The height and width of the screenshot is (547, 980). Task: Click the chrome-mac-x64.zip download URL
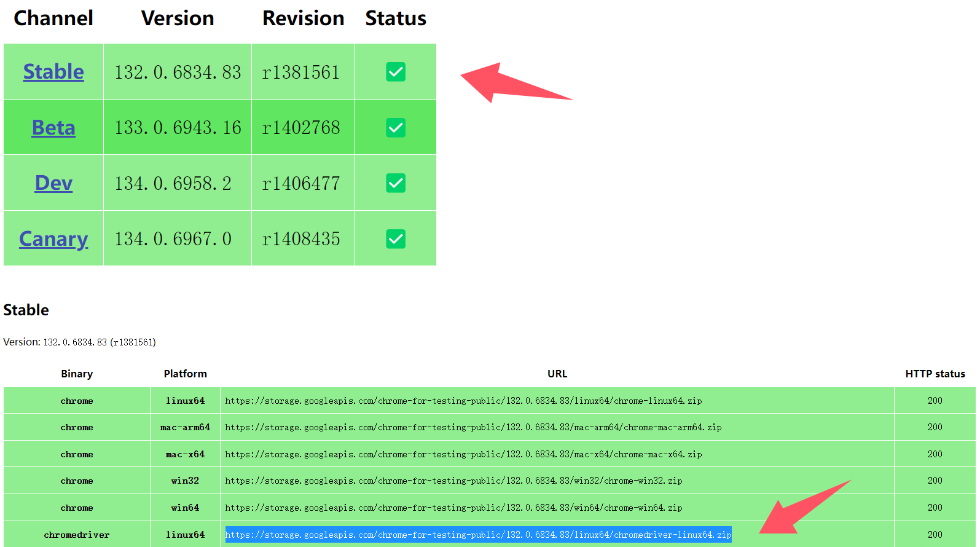tap(463, 454)
